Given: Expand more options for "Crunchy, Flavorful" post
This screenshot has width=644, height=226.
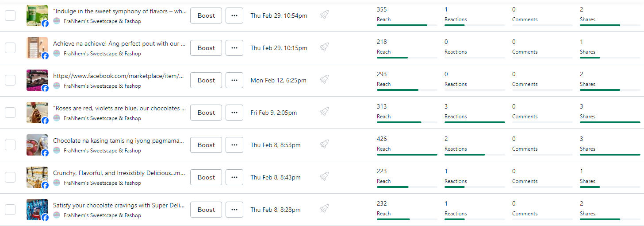Looking at the screenshot, I should coord(234,177).
